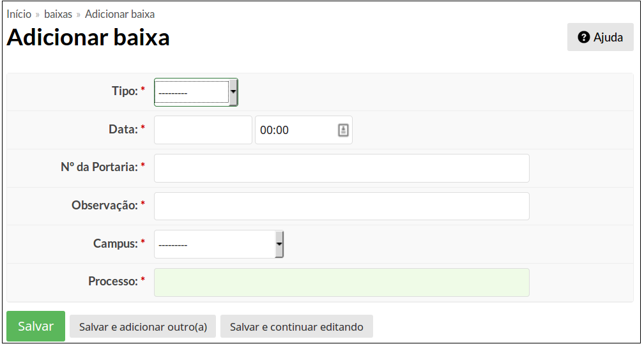Image resolution: width=644 pixels, height=346 pixels.
Task: Click the Tipo field label
Action: pyautogui.click(x=125, y=91)
